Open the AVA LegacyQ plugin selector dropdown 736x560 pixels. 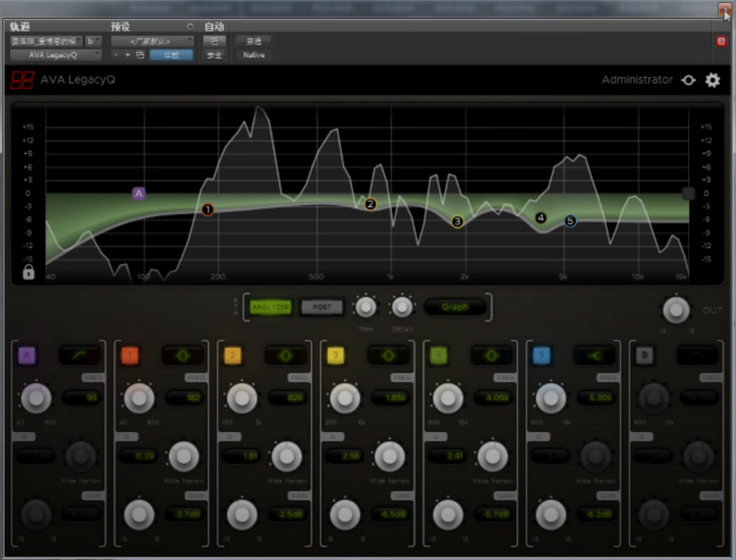55,55
